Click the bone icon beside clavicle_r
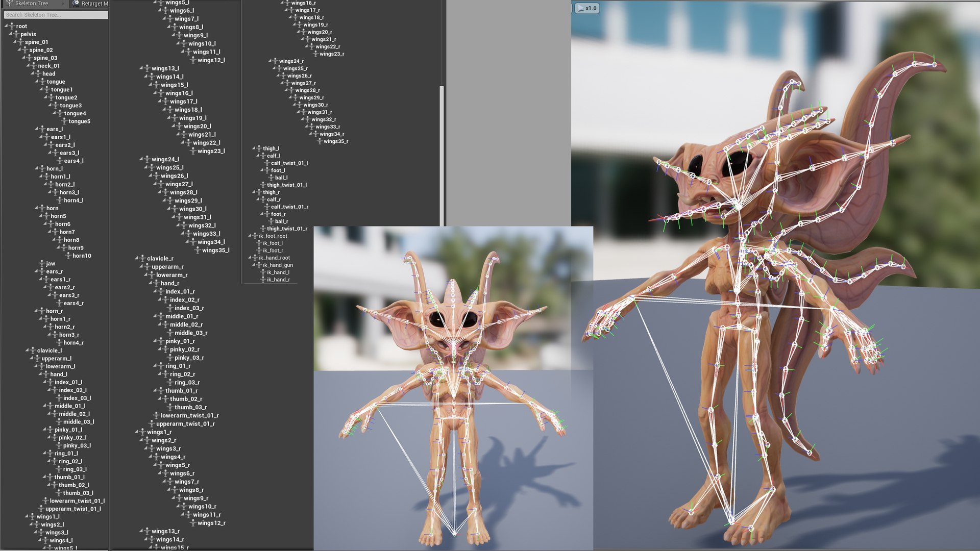 pyautogui.click(x=143, y=258)
